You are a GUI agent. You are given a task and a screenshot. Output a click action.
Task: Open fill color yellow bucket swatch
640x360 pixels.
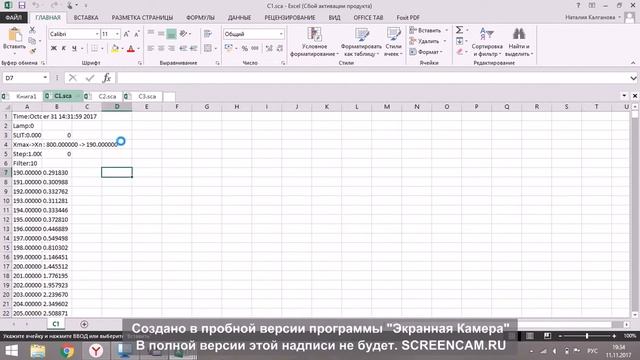point(115,49)
